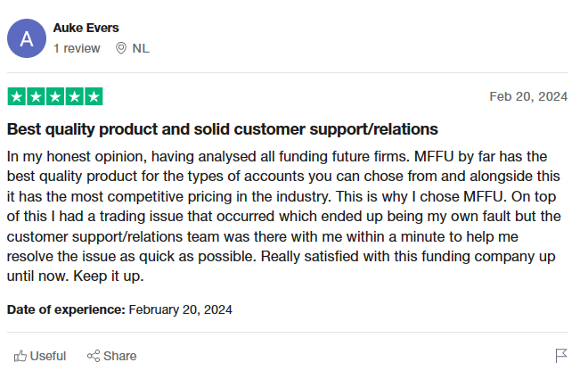Screen dimensions: 588x379
Task: Click the Share text button
Action: [x=119, y=356]
